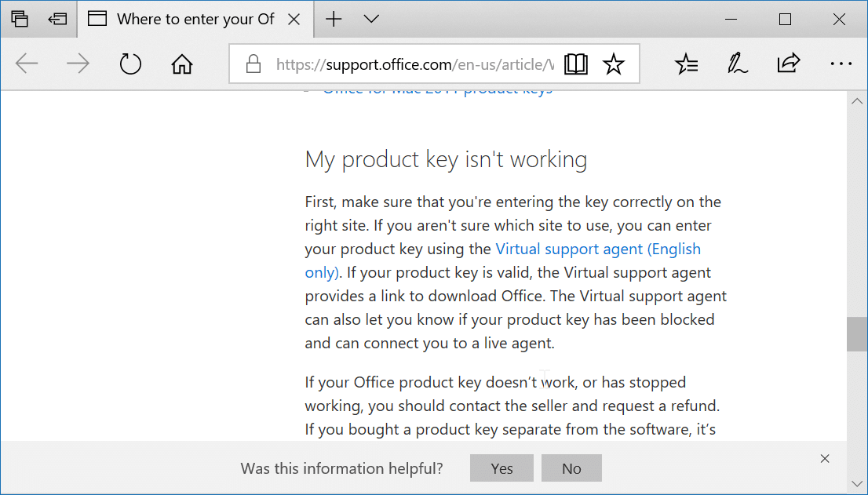Click the 'My product key isn't working' heading
Image resolution: width=868 pixels, height=495 pixels.
tap(446, 160)
